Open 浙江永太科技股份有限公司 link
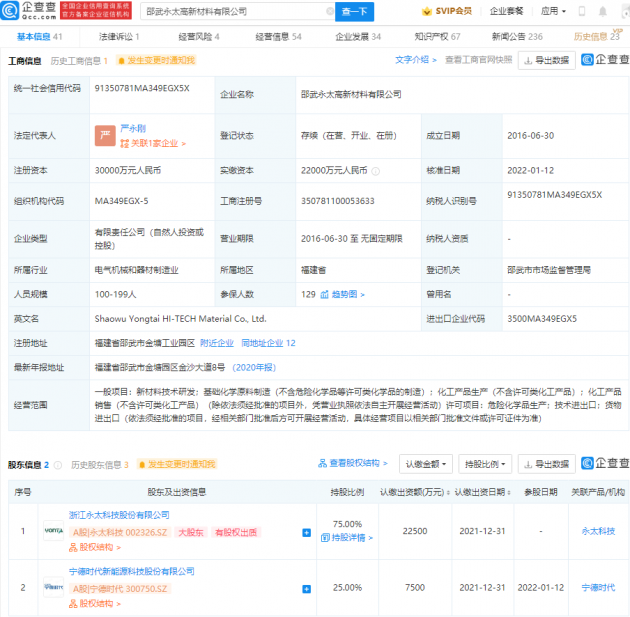This screenshot has width=630, height=617. (119, 515)
